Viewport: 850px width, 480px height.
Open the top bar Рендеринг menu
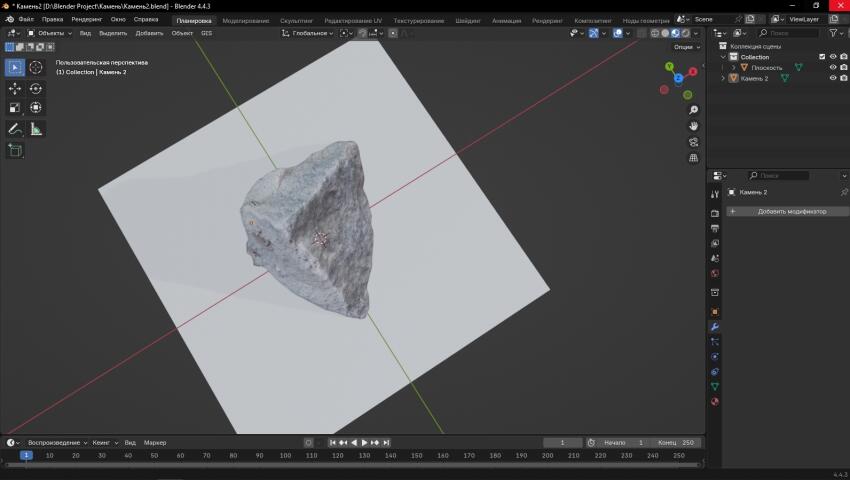coord(87,19)
